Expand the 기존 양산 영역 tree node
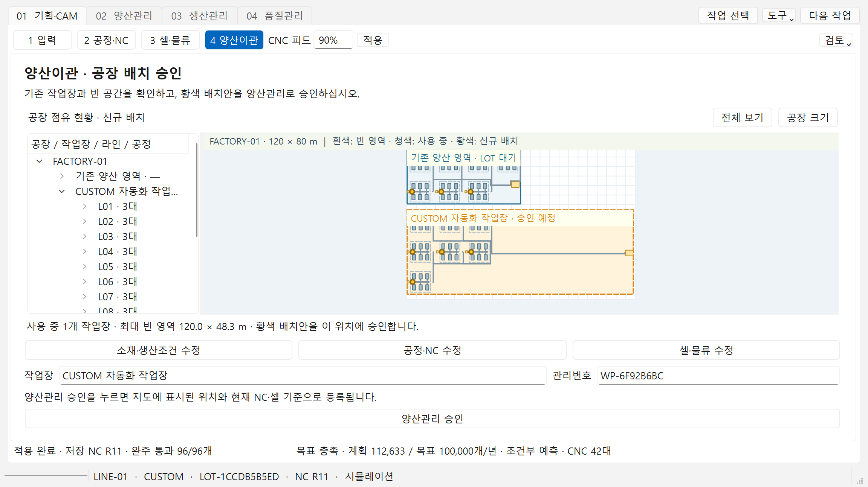 pyautogui.click(x=62, y=176)
